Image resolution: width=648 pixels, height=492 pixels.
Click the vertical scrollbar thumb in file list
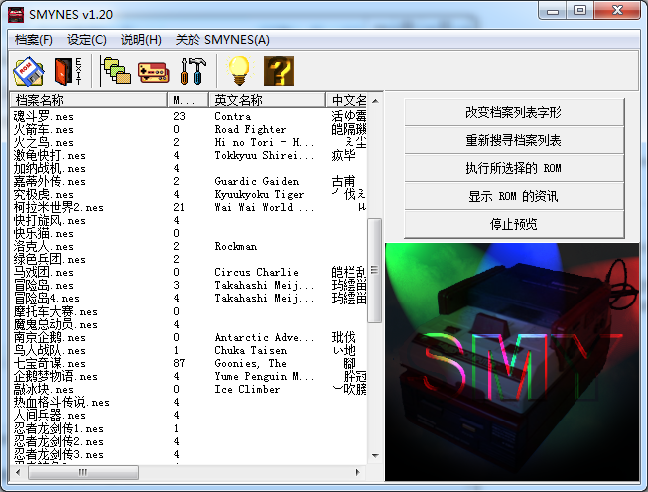click(375, 270)
